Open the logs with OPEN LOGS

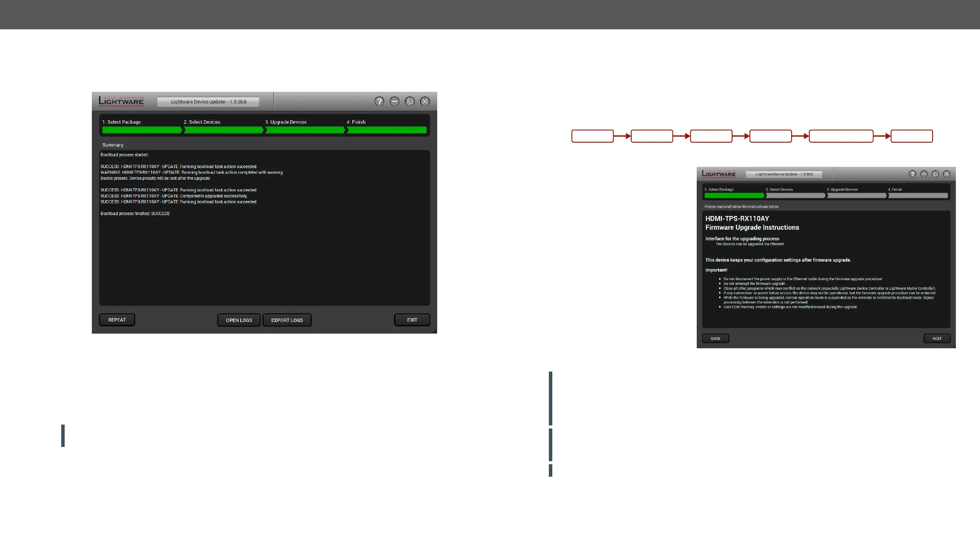[239, 320]
